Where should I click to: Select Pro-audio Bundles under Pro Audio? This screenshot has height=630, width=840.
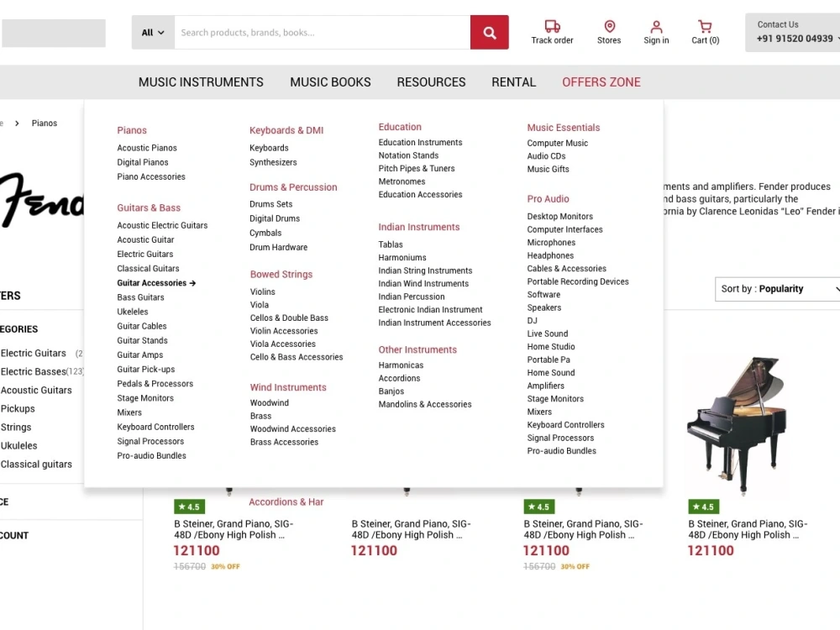561,451
